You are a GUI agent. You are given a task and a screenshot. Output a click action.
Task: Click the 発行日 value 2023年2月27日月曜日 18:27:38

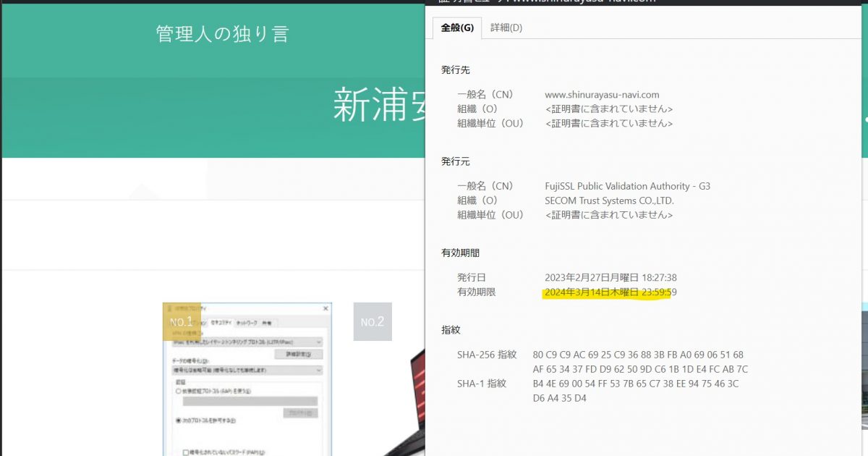click(x=610, y=277)
